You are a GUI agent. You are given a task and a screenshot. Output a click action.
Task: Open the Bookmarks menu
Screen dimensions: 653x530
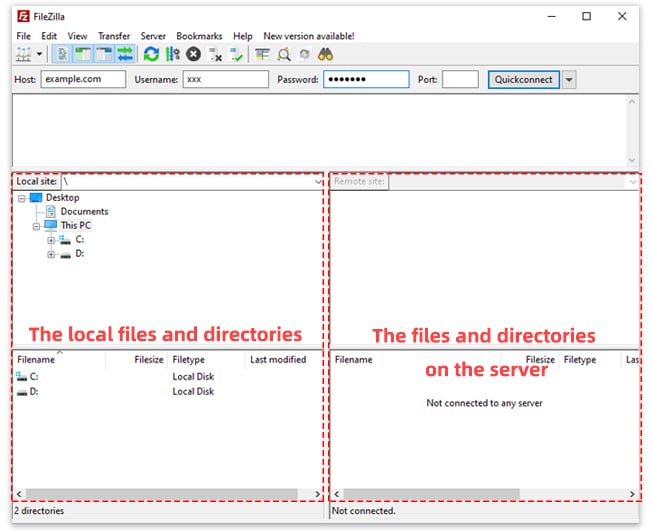(199, 36)
